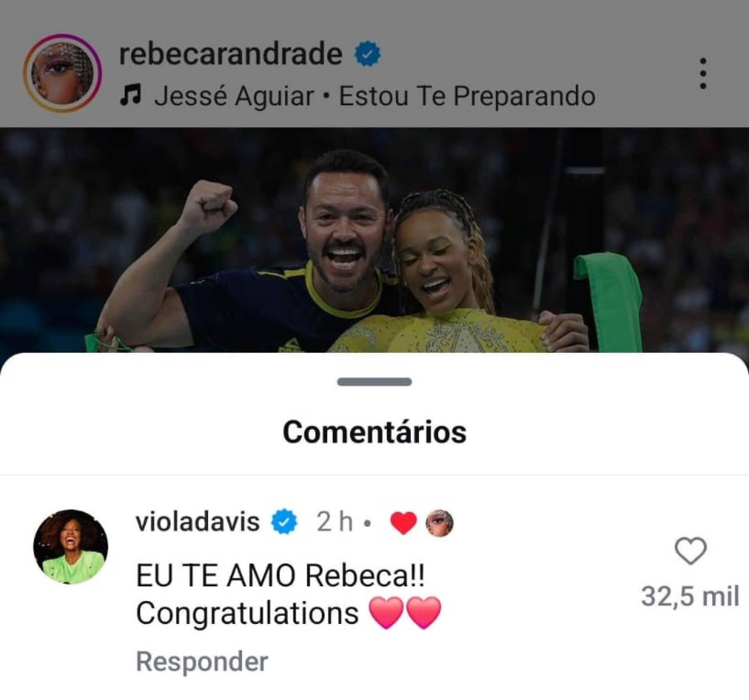Open the three-dot post options menu
Viewport: 749px width, 700px height.
click(703, 73)
